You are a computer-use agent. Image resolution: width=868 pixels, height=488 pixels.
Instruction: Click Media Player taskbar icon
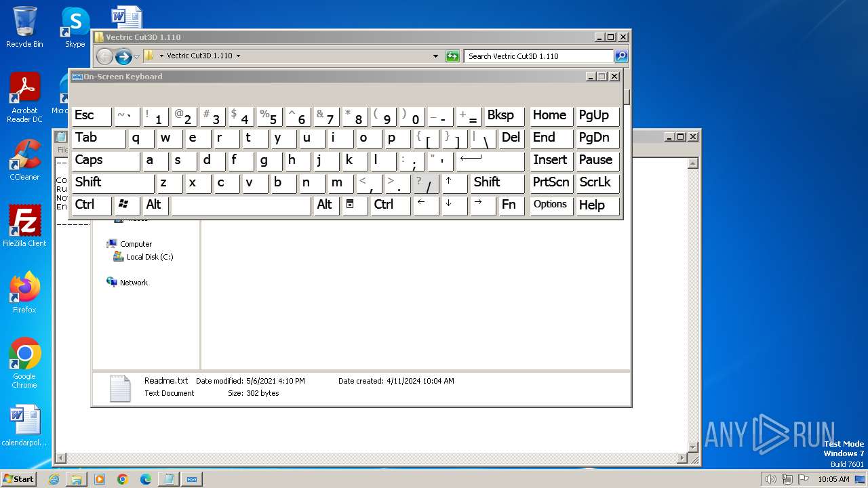point(100,479)
